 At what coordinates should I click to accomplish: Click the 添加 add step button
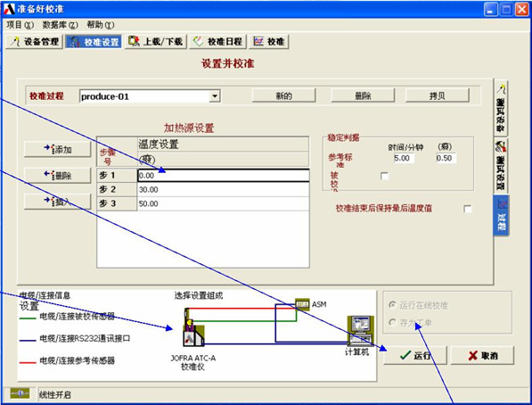click(x=58, y=149)
